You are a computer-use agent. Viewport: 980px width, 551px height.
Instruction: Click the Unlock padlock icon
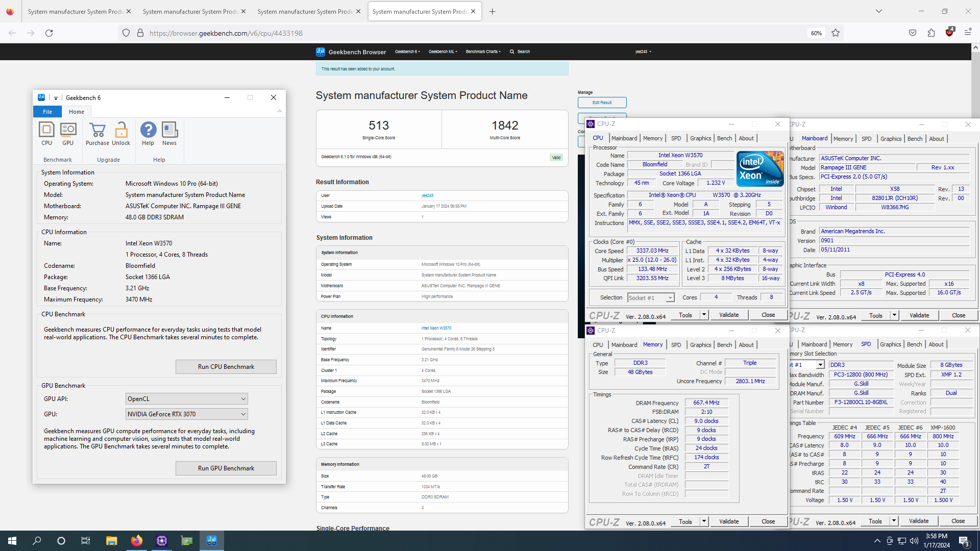point(121,134)
